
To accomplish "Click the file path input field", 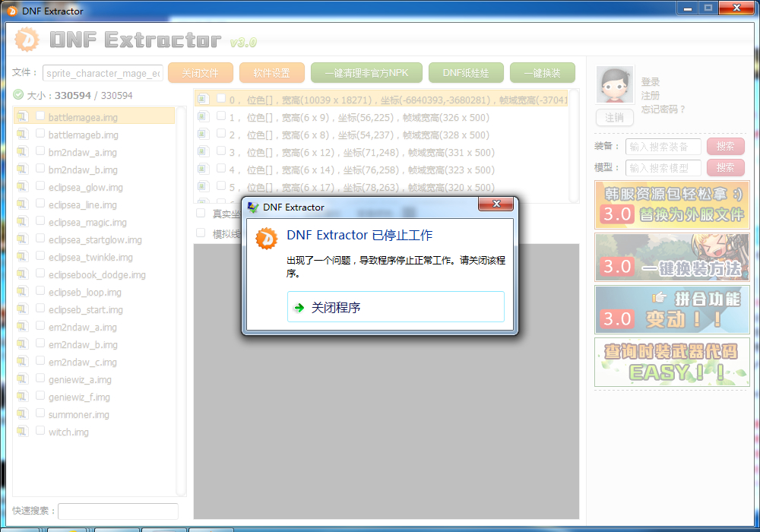I will pyautogui.click(x=103, y=73).
